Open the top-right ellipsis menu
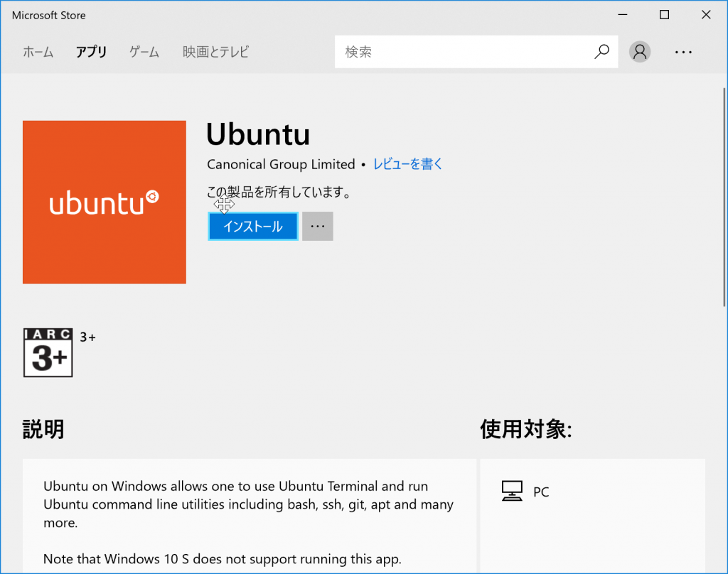The width and height of the screenshot is (728, 574). coord(683,53)
